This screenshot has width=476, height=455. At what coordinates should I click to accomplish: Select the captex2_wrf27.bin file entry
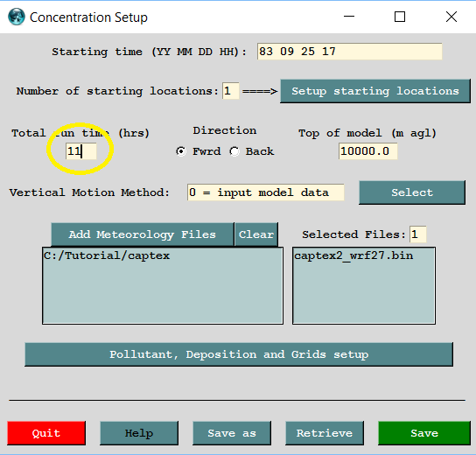click(x=353, y=255)
